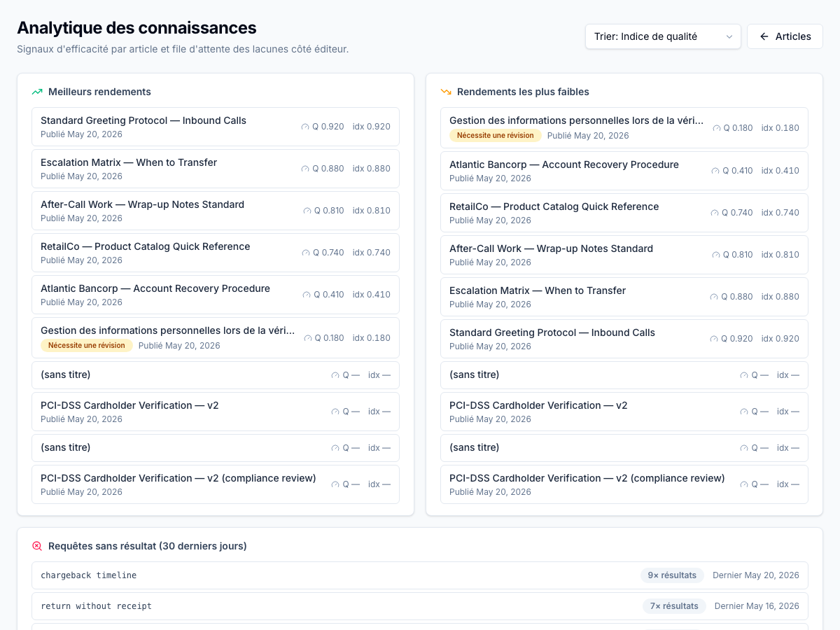Click the Dernier May 16, 2026 date

[757, 606]
